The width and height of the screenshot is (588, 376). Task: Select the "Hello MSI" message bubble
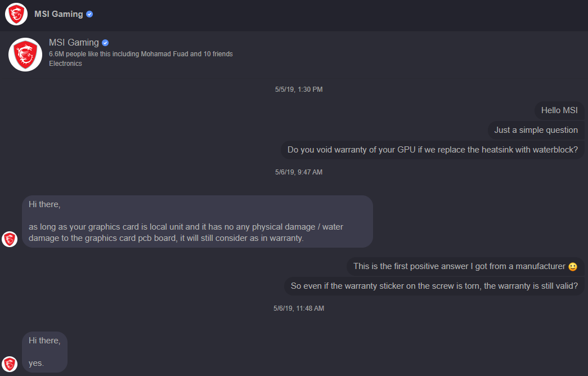[559, 110]
